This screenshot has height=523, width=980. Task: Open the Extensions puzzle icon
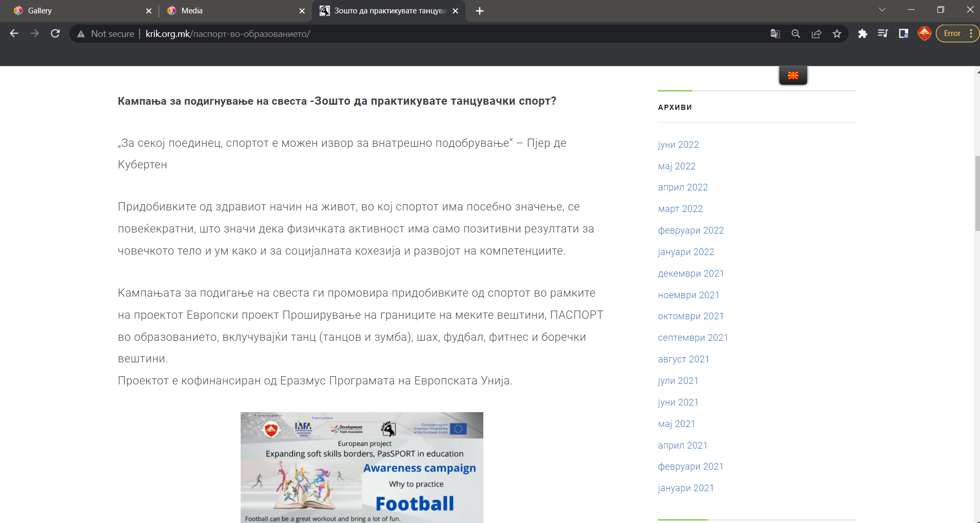click(x=863, y=34)
